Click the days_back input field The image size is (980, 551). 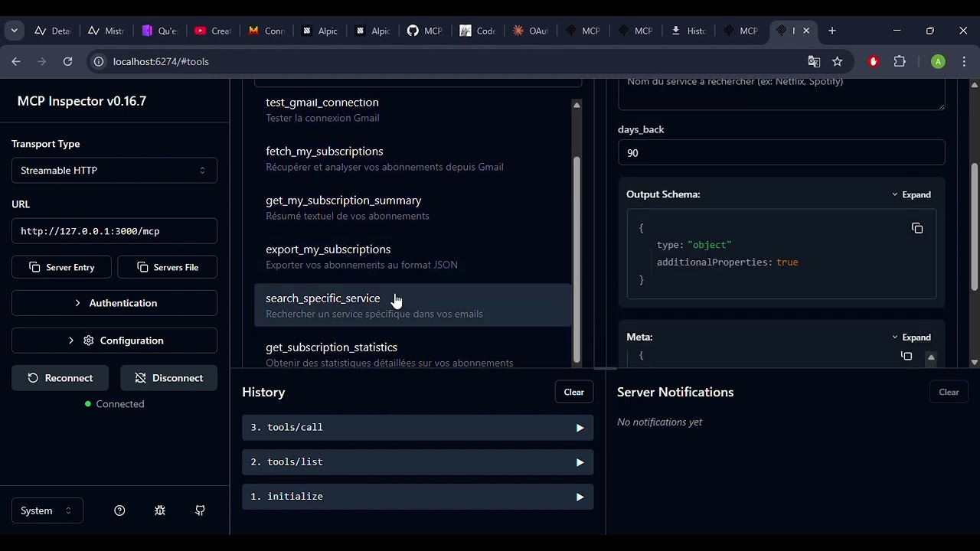coord(781,153)
